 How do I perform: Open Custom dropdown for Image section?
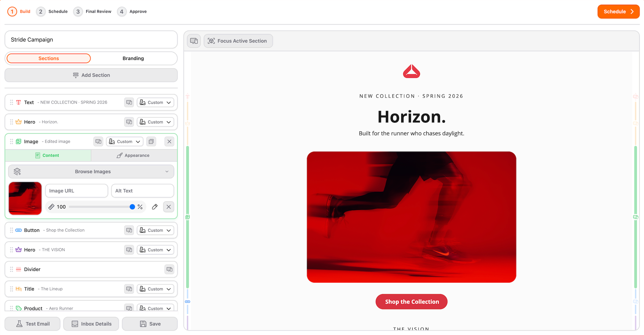coord(125,142)
